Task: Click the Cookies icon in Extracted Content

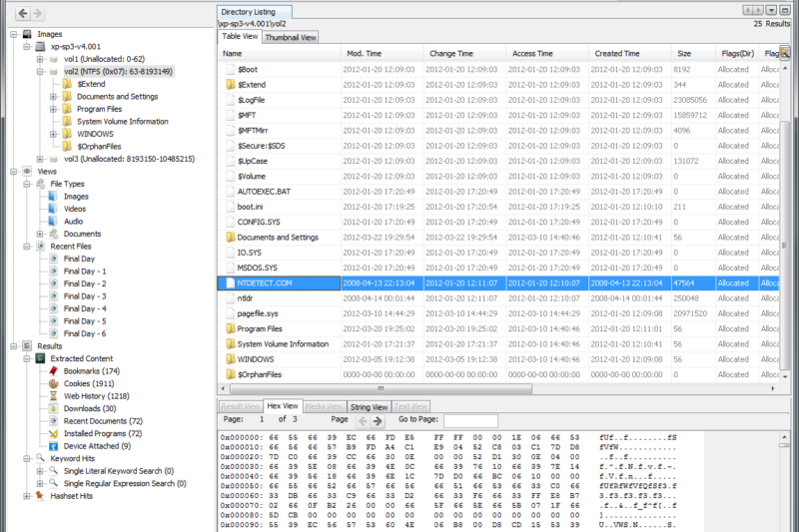Action: click(x=54, y=383)
